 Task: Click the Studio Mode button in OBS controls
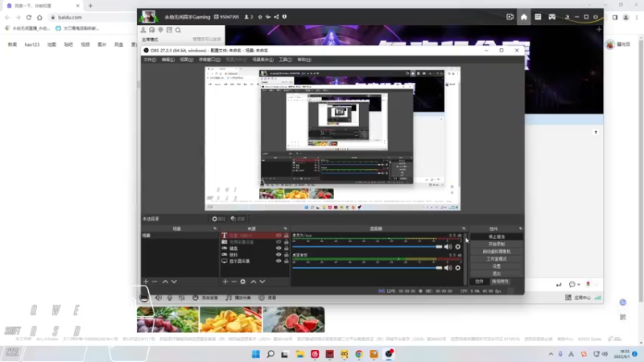(497, 259)
